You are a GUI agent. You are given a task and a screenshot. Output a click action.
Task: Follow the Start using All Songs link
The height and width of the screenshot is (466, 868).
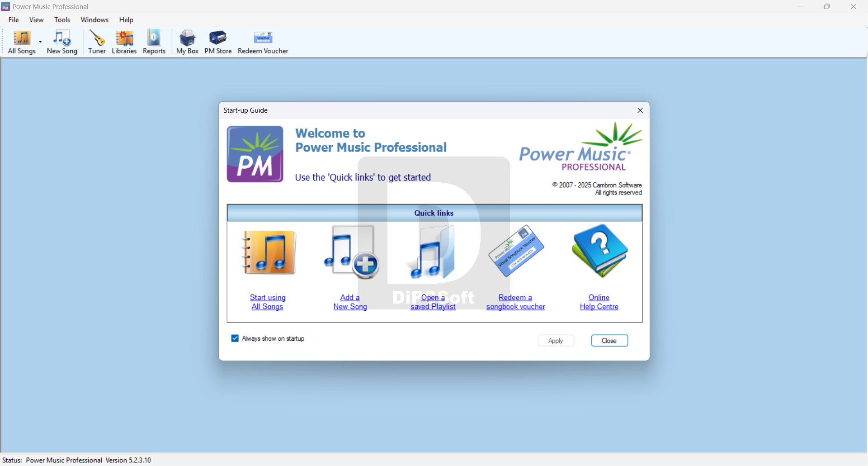coord(268,302)
